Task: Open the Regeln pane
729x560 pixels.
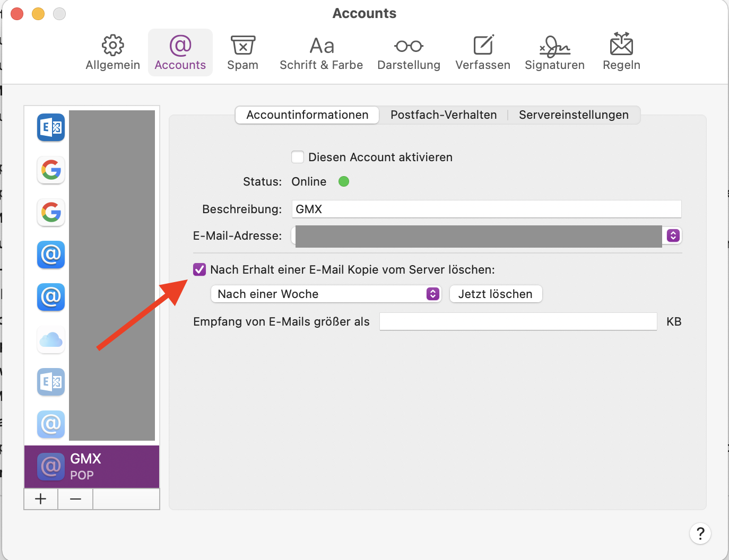Action: click(621, 52)
